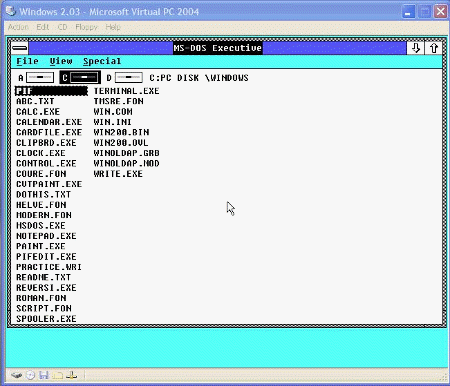
Task: Open the View menu in MS-DOS Executive
Action: (61, 61)
